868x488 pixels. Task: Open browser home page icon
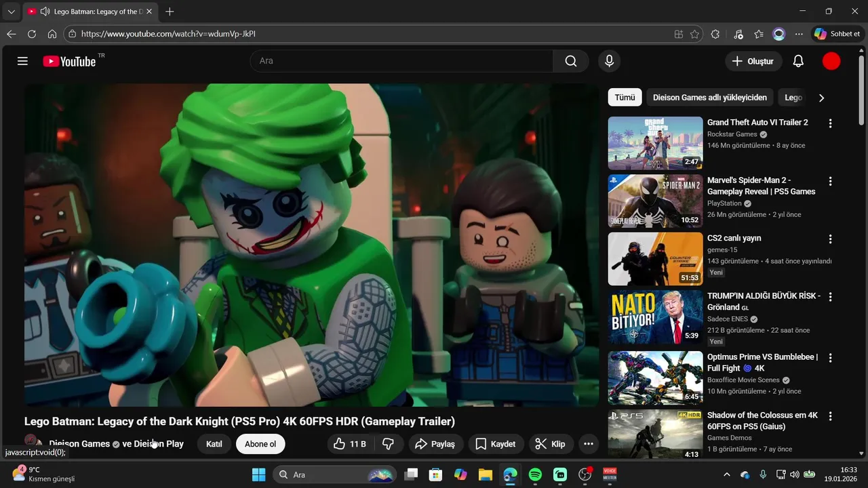pos(52,34)
